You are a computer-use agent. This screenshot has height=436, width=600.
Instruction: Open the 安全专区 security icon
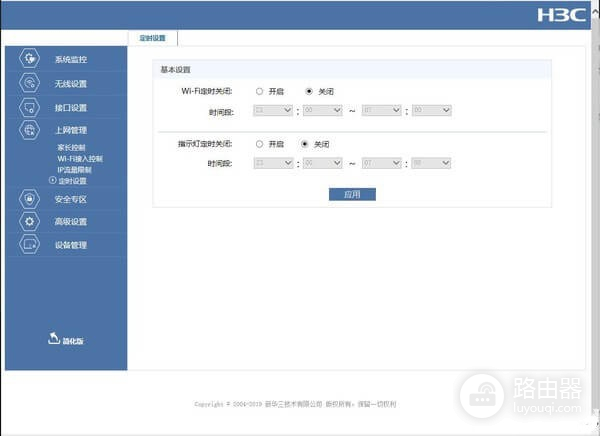tap(30, 198)
